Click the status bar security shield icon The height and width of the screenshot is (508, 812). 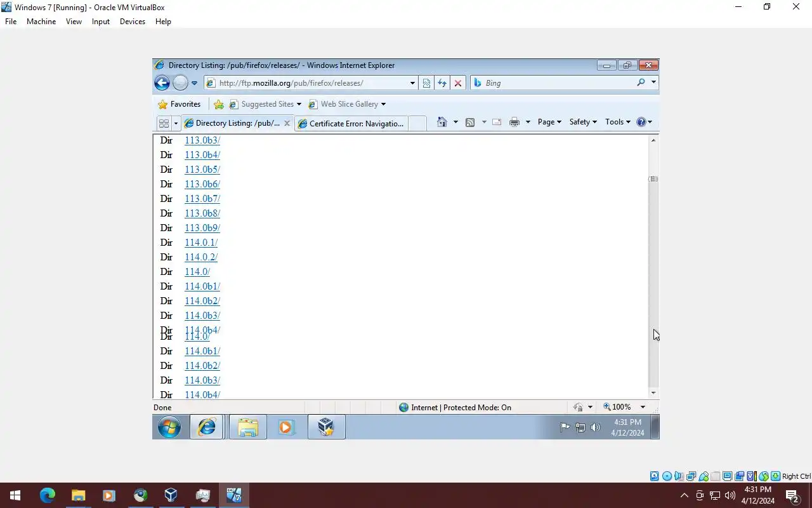pos(578,408)
